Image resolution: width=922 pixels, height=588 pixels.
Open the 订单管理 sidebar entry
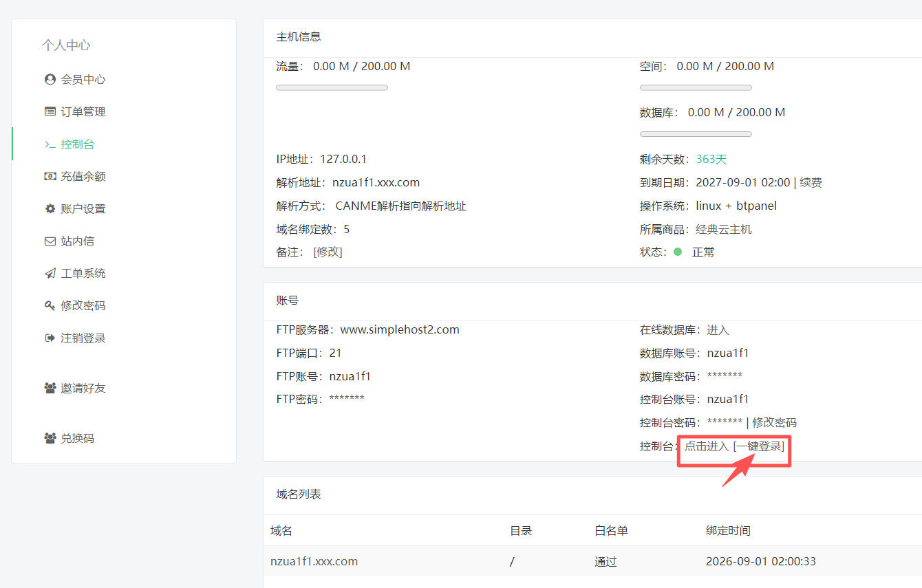[76, 111]
